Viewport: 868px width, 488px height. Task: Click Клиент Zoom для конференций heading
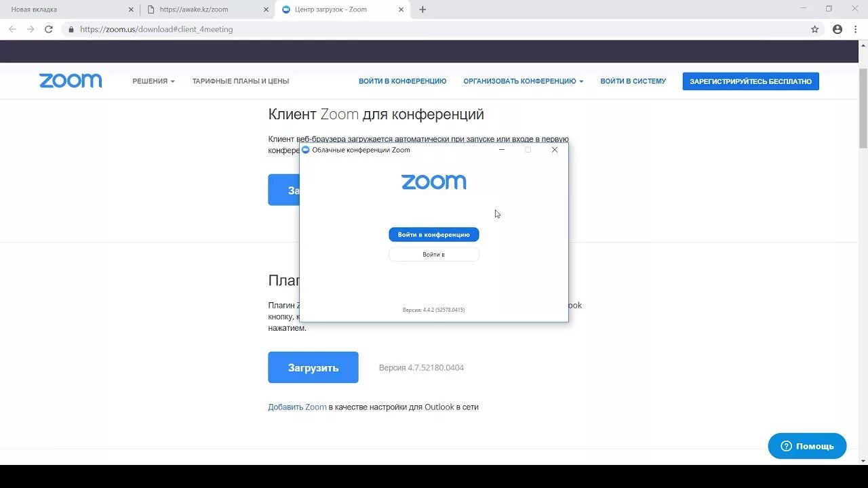click(x=376, y=114)
